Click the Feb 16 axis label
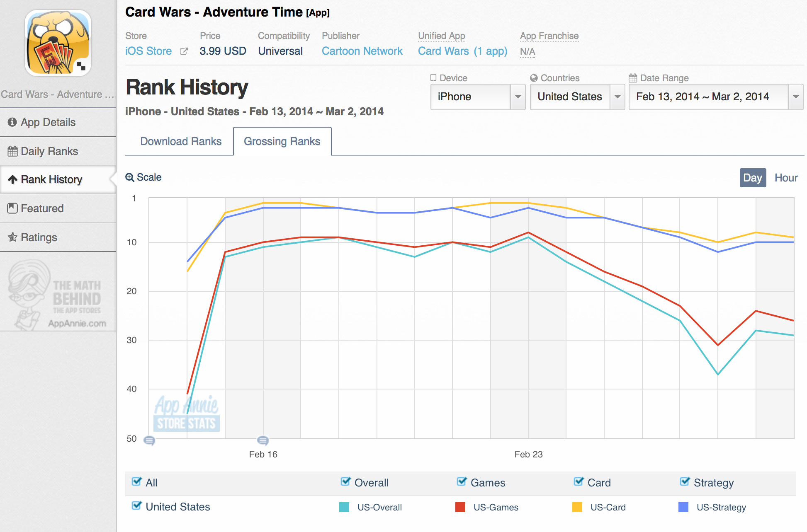Screen dimensions: 807x532 click(263, 454)
